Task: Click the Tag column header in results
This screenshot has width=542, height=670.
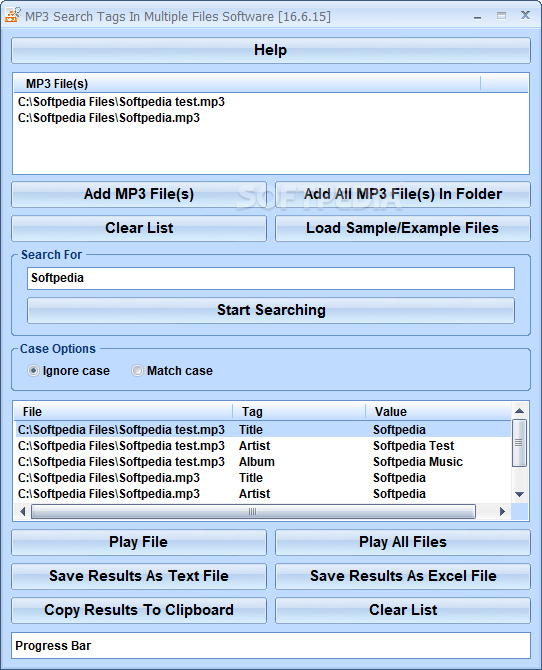Action: coord(299,412)
